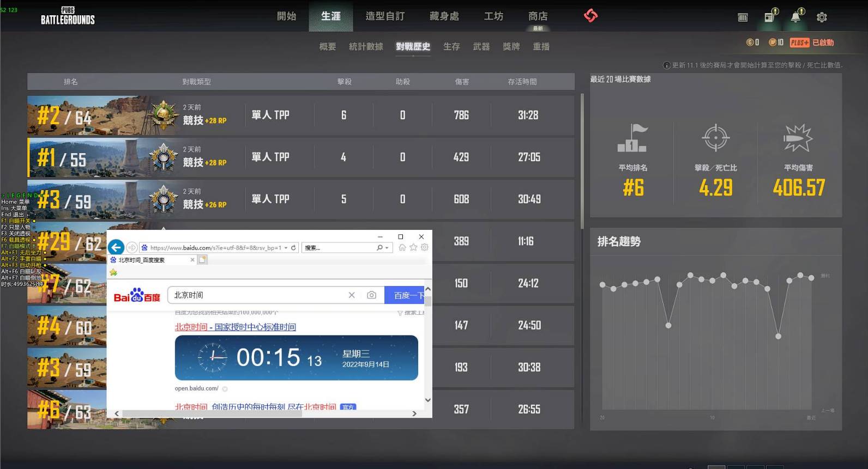868x469 pixels.
Task: Click the 406.57 average damage value
Action: click(799, 188)
